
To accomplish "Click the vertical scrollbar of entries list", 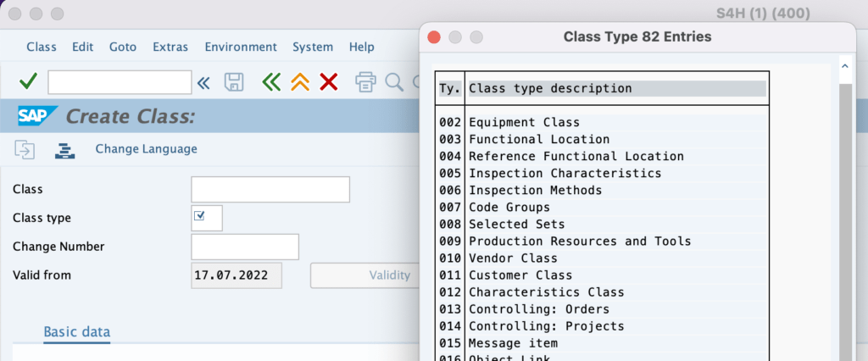I will (845, 221).
